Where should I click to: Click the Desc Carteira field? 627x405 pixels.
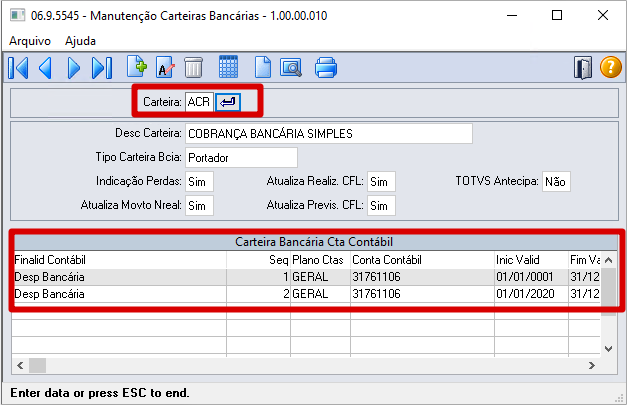[x=329, y=134]
